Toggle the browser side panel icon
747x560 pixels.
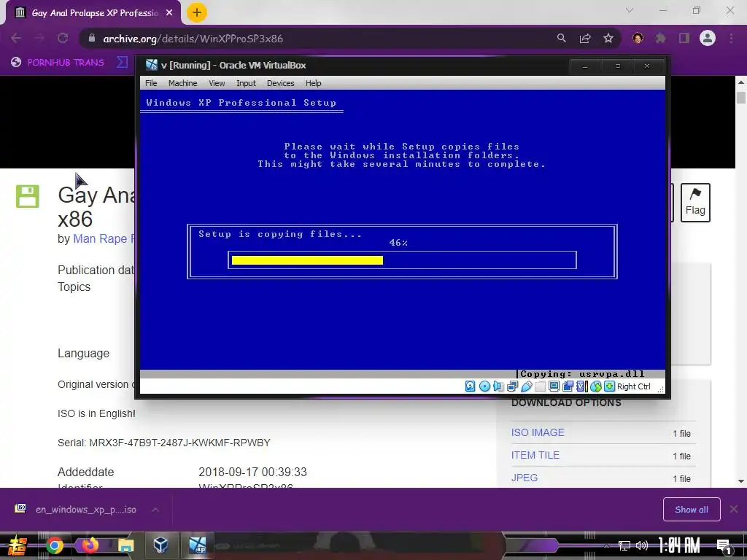tap(684, 38)
